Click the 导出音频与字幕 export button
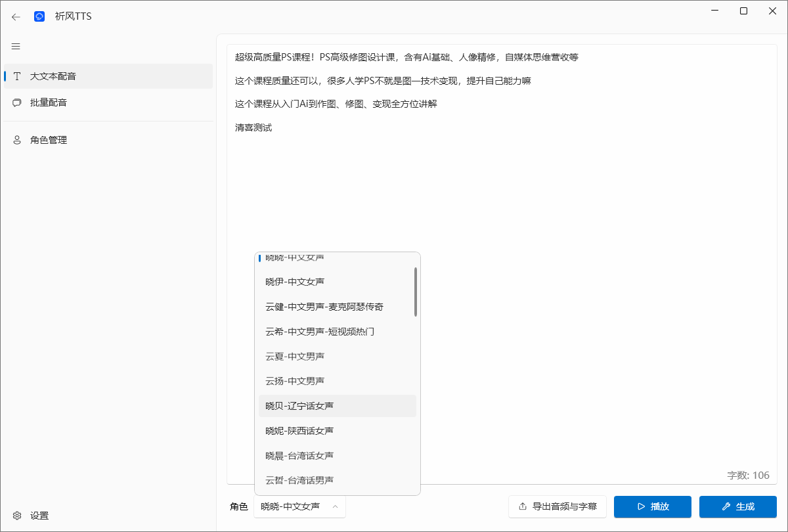The image size is (788, 532). pos(558,506)
